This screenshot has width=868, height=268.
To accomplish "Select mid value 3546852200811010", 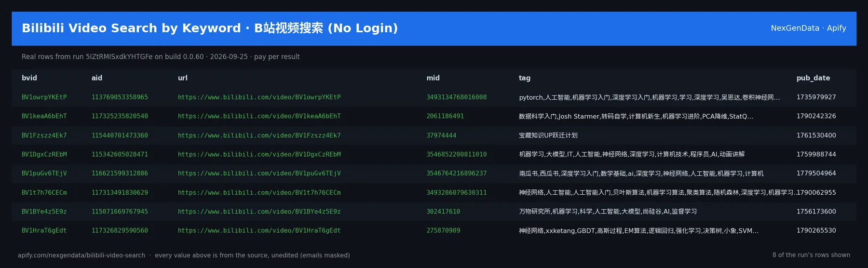I will click(x=457, y=154).
